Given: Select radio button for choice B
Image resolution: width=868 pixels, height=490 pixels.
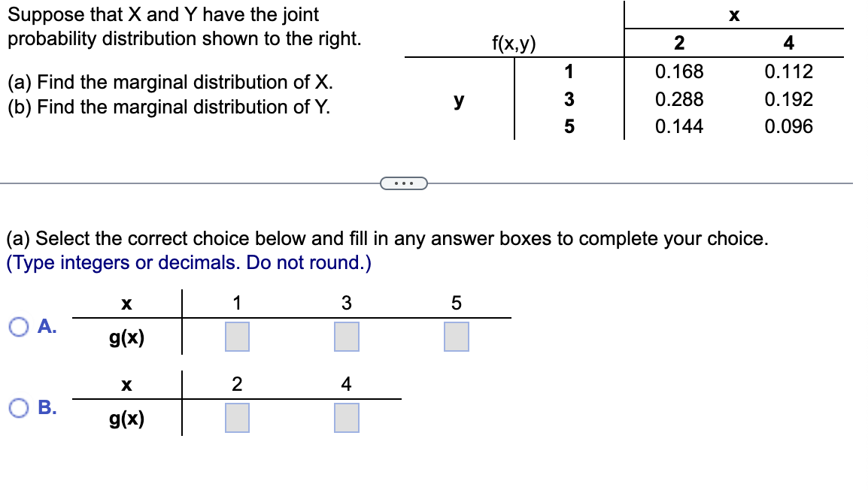Looking at the screenshot, I should click(x=19, y=408).
